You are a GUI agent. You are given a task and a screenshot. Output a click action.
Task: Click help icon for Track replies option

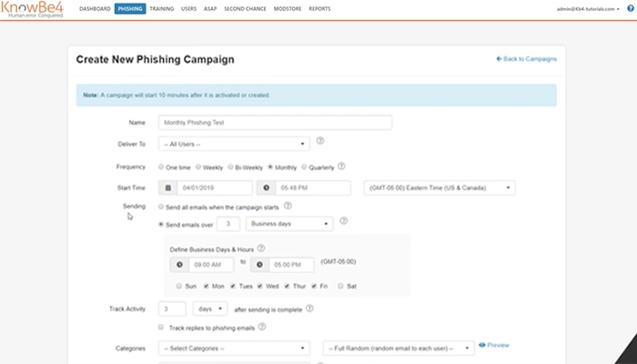pos(262,327)
